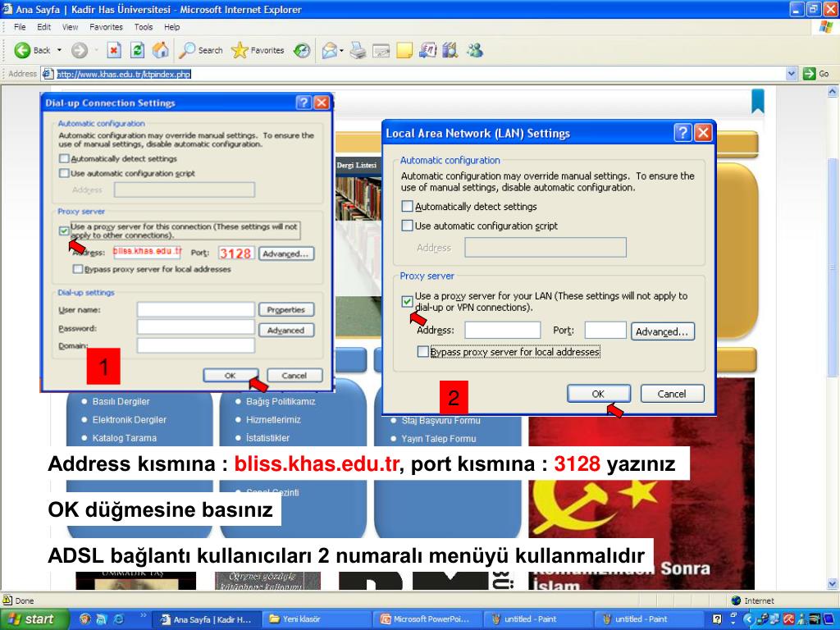
Task: Click the proxy Address field in LAN Settings
Action: pyautogui.click(x=503, y=330)
